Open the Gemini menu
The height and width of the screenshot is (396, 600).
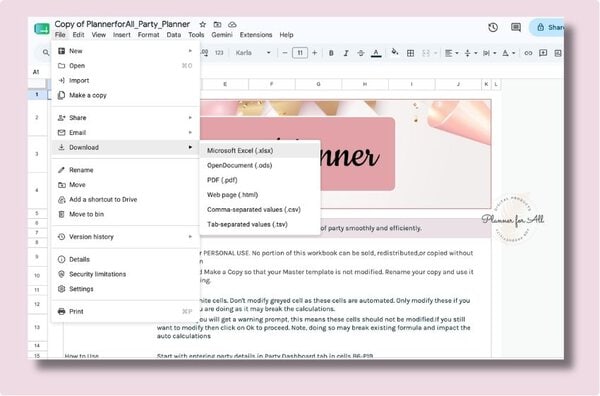click(222, 35)
